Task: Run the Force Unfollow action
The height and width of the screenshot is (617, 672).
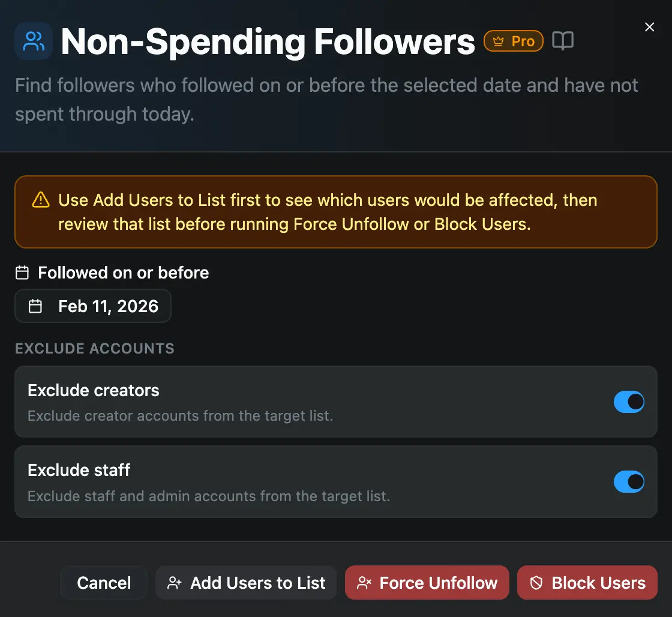Action: tap(427, 582)
